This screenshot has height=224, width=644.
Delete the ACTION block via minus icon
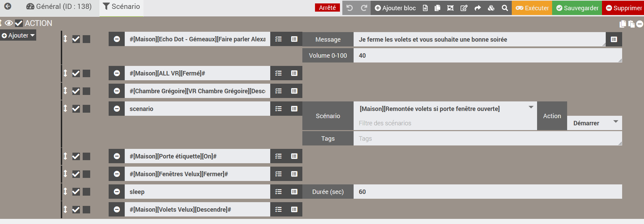[640, 24]
